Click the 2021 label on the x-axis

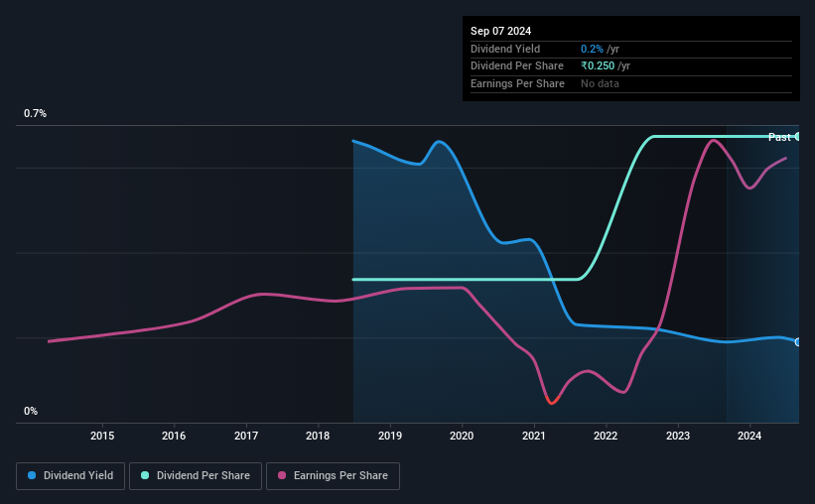click(534, 436)
